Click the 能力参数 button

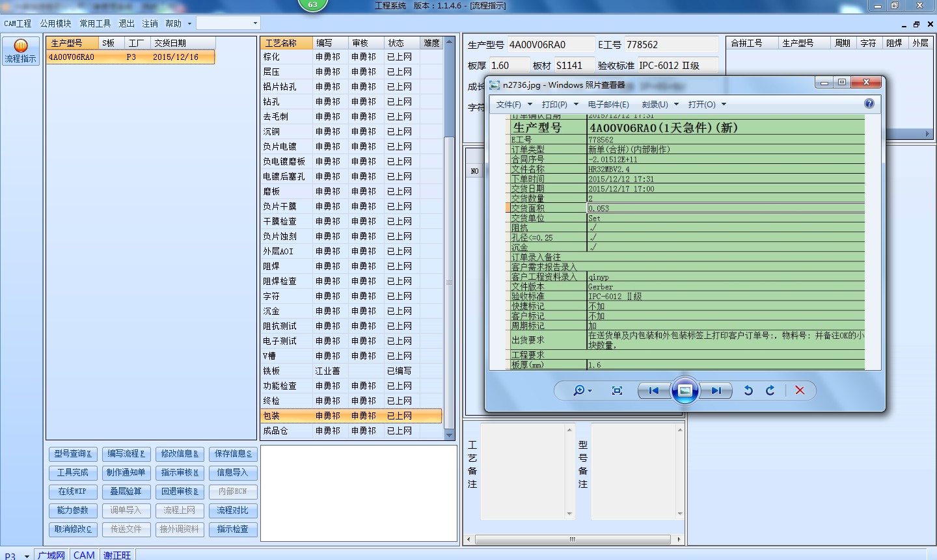click(x=73, y=511)
